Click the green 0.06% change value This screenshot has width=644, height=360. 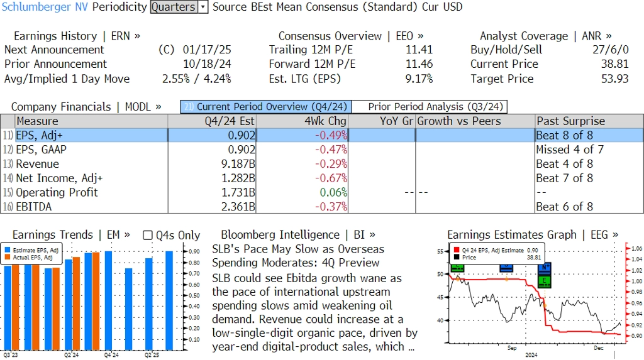pyautogui.click(x=333, y=192)
